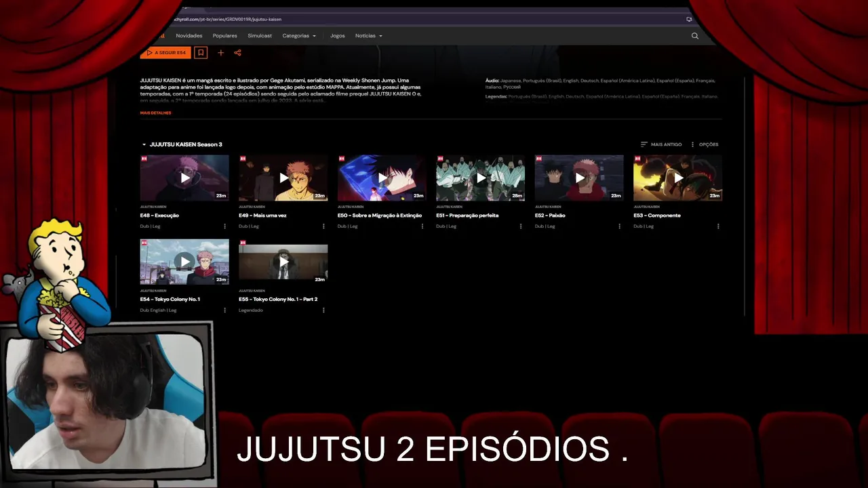Click the Legendas languages text line
The width and height of the screenshot is (868, 488).
pos(601,96)
